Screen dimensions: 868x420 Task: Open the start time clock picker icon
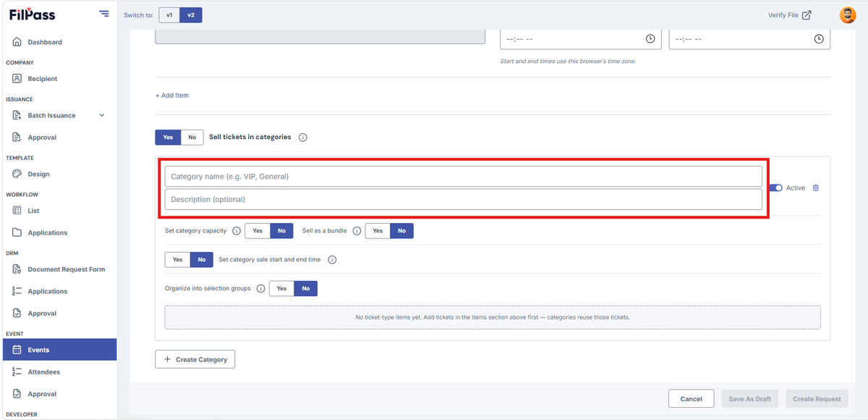[x=650, y=39]
